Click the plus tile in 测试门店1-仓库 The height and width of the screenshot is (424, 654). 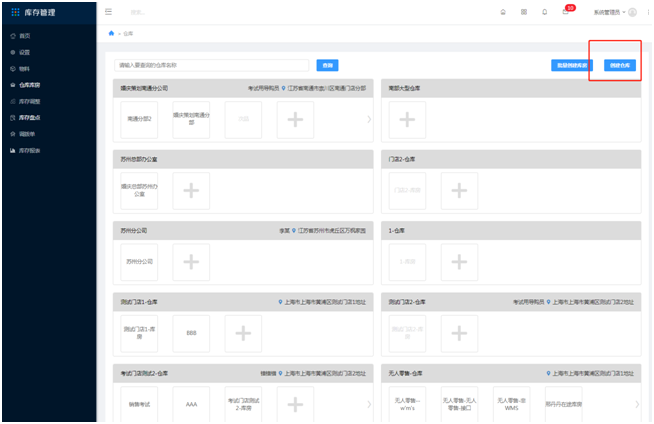[243, 334]
